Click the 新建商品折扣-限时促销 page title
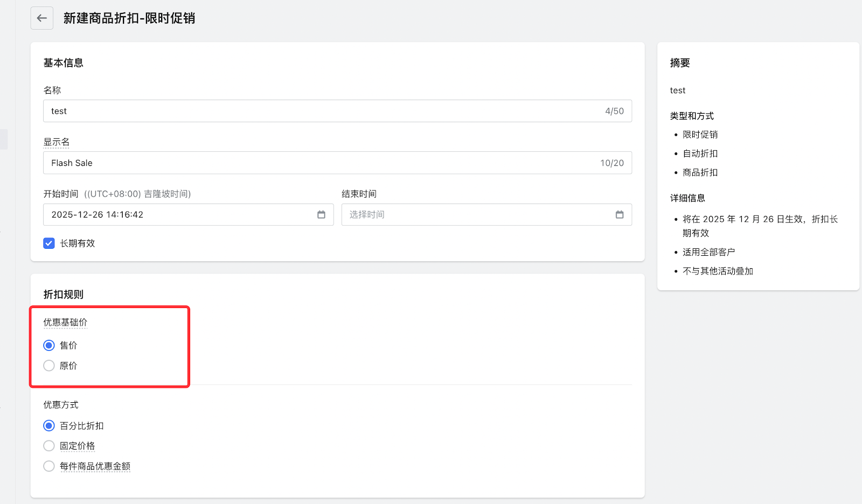Screen dimensions: 862x504 (x=129, y=18)
